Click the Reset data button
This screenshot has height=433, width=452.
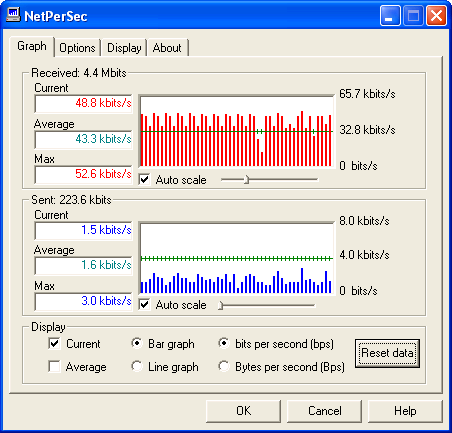(387, 353)
